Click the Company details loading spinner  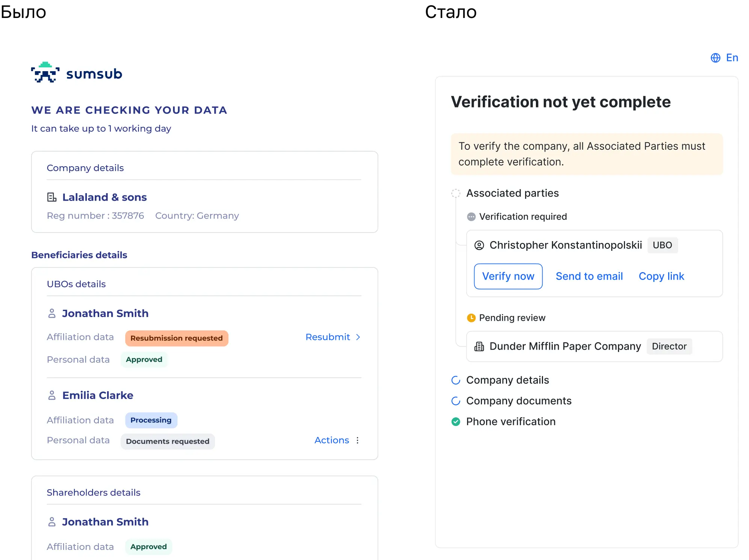(456, 380)
